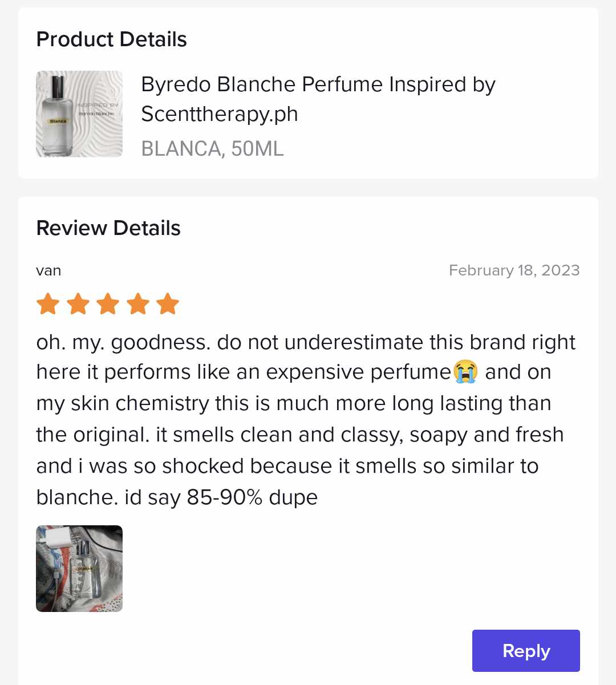Click reviewer name van

(48, 270)
